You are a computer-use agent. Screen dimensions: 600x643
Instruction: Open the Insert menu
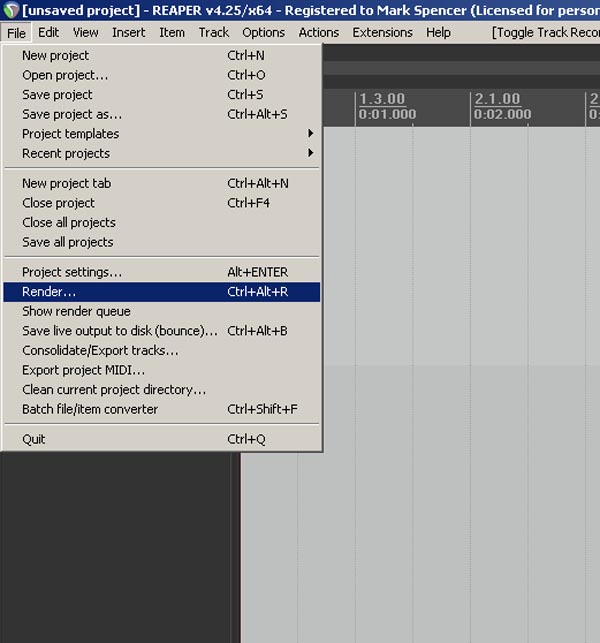[128, 32]
